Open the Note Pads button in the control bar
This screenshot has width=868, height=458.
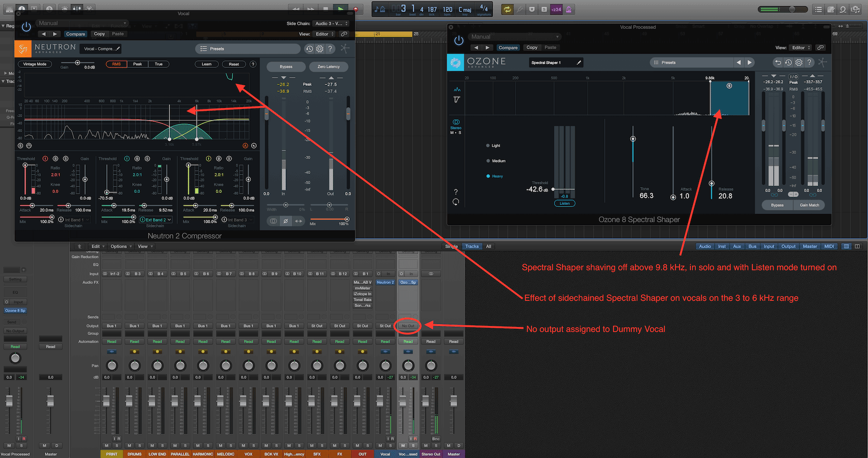pos(830,9)
